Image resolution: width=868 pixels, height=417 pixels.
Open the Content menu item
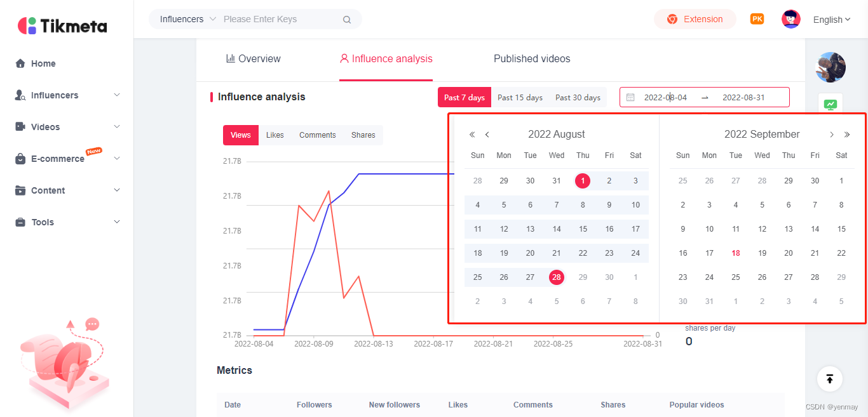(48, 190)
